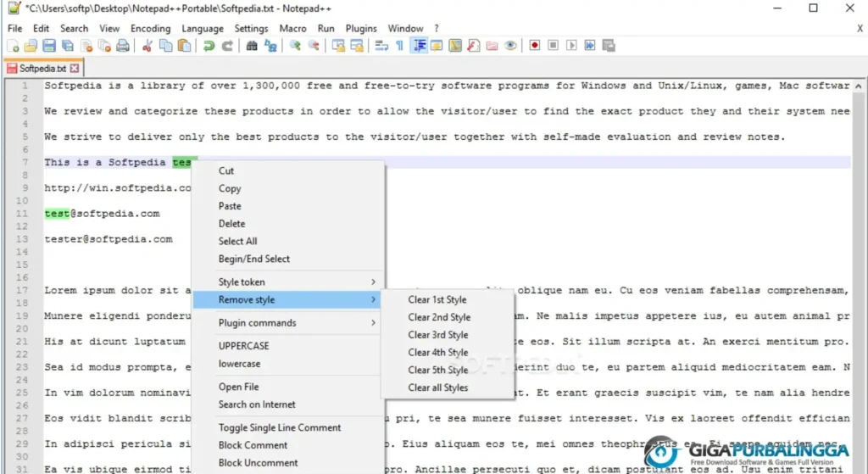Open the question mark help menu
Image resolution: width=868 pixels, height=474 pixels.
[x=437, y=28]
